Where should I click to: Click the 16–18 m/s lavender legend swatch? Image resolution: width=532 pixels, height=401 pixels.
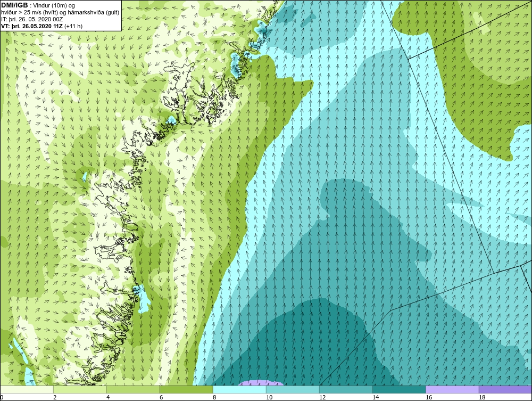click(452, 389)
